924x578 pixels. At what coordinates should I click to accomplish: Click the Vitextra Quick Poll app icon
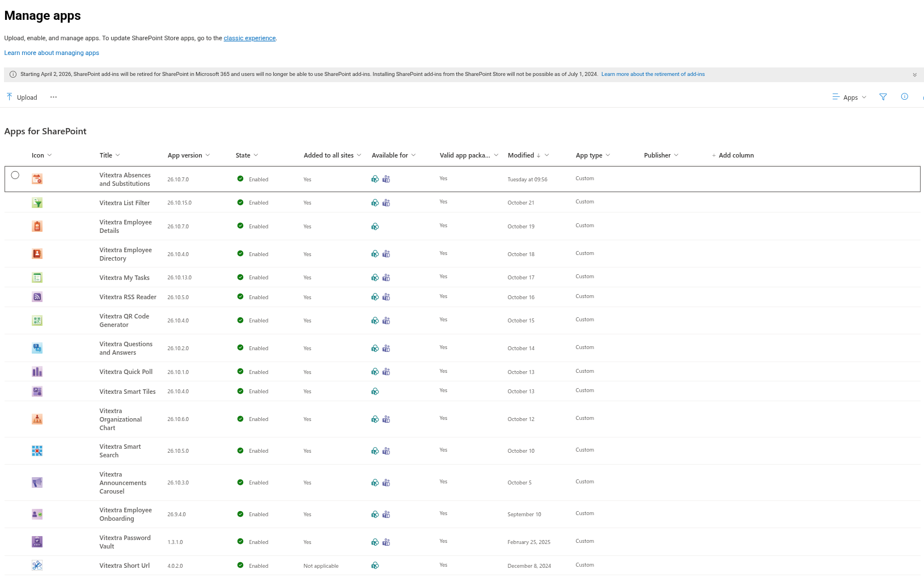pos(37,372)
